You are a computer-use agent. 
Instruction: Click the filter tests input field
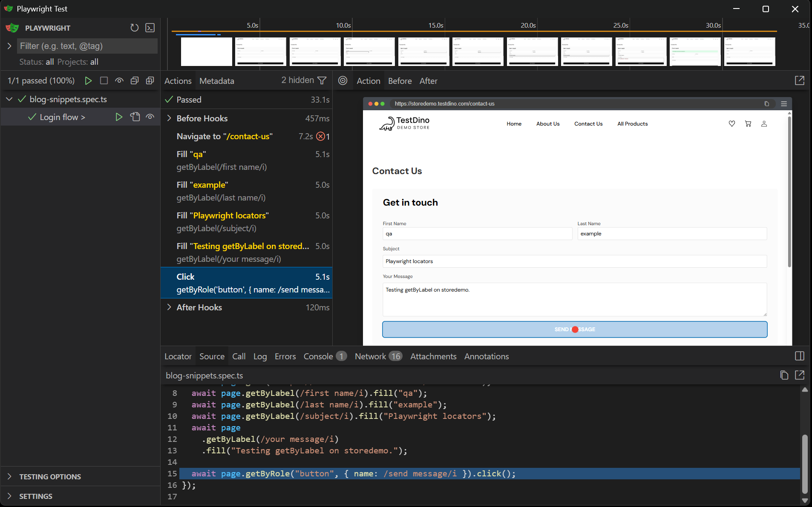[x=87, y=46]
